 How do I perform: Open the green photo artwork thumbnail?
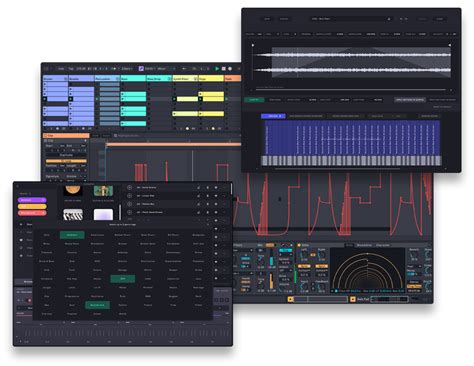(x=103, y=191)
